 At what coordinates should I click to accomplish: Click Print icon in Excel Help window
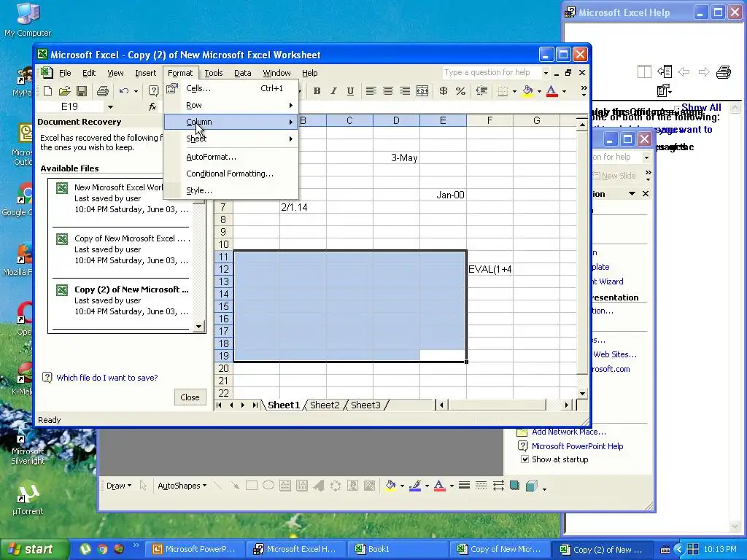point(724,72)
